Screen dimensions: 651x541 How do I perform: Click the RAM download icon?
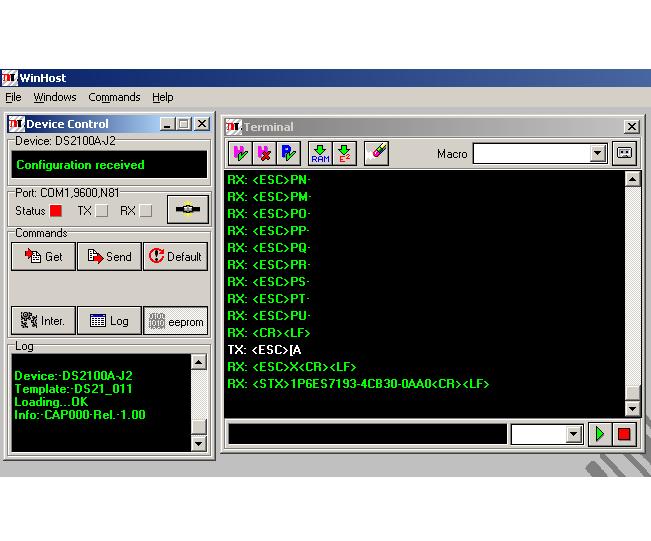tap(320, 153)
